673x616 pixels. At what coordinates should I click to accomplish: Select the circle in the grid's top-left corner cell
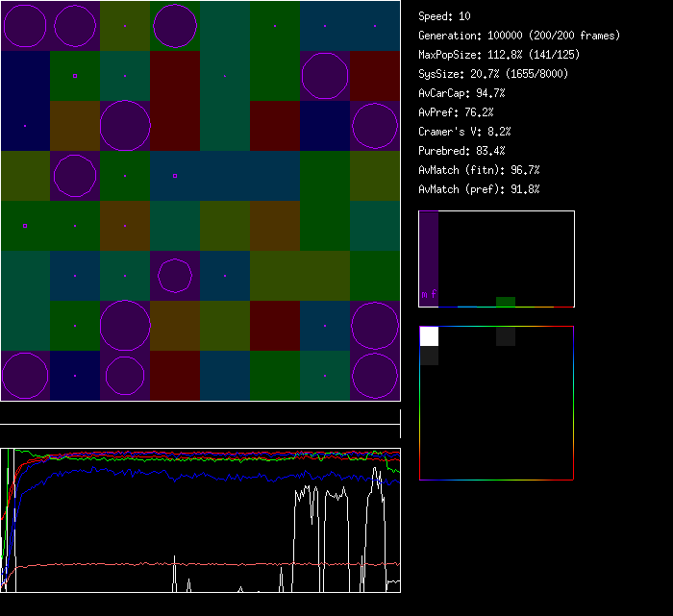click(25, 26)
